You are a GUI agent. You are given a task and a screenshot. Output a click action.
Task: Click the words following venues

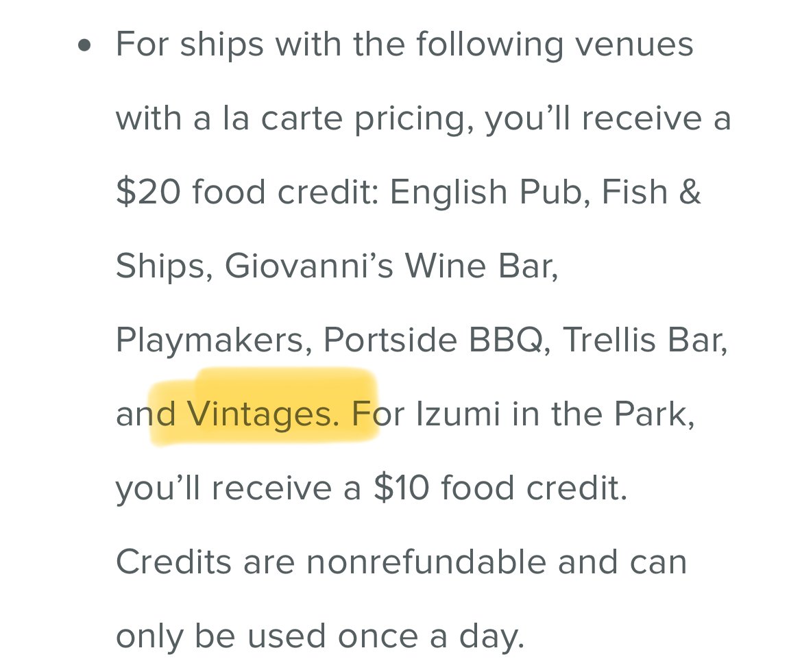tap(555, 45)
